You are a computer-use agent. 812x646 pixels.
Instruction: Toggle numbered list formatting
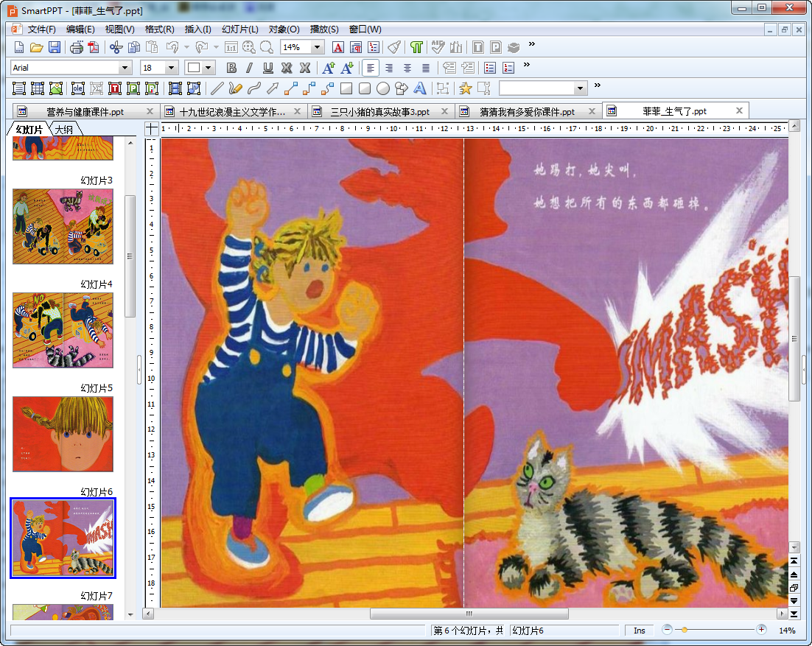(x=508, y=68)
